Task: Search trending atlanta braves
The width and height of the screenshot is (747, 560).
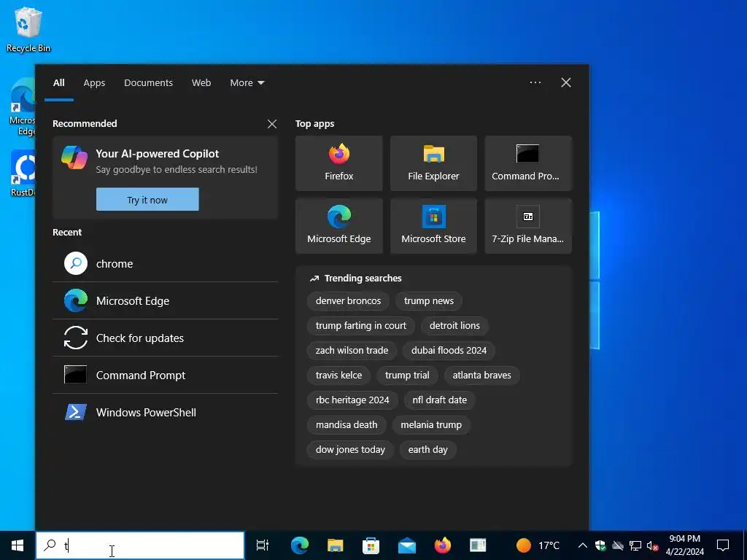Action: pos(481,376)
